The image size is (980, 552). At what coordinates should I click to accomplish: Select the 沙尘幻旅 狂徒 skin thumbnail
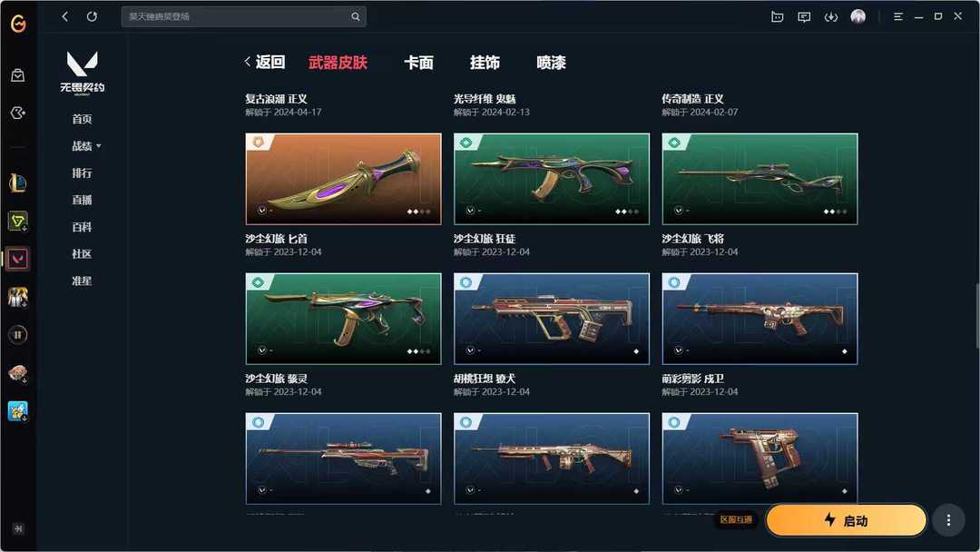(x=552, y=179)
